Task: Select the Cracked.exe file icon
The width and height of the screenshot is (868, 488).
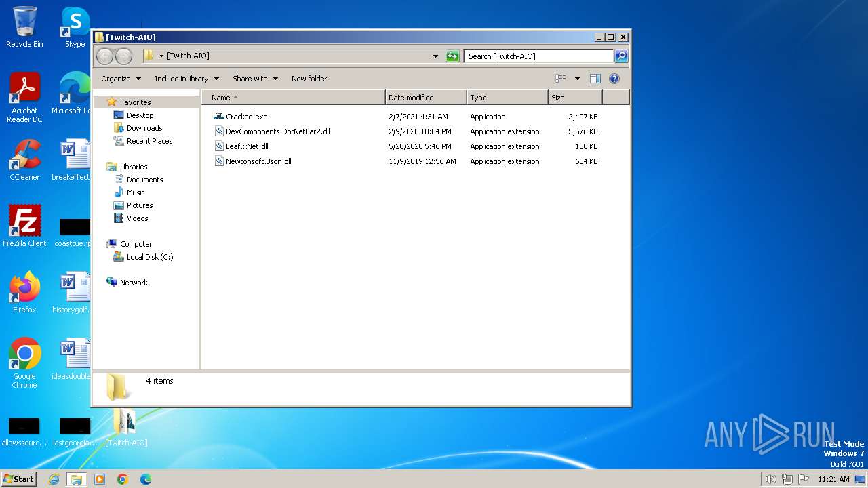Action: 218,117
